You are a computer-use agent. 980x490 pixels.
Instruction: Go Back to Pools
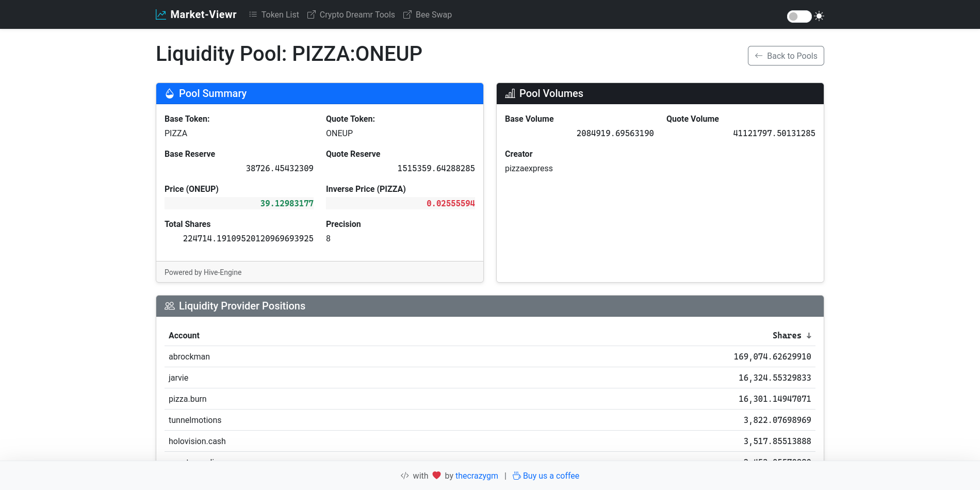point(786,56)
